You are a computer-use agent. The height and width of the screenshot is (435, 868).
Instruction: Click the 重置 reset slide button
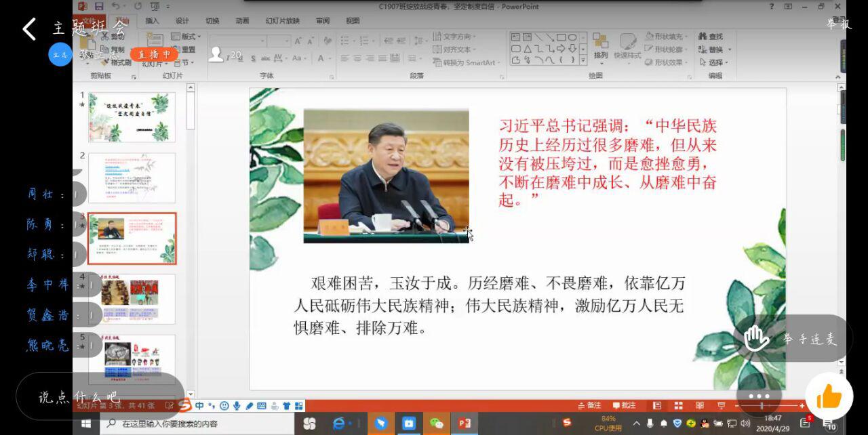tap(184, 49)
